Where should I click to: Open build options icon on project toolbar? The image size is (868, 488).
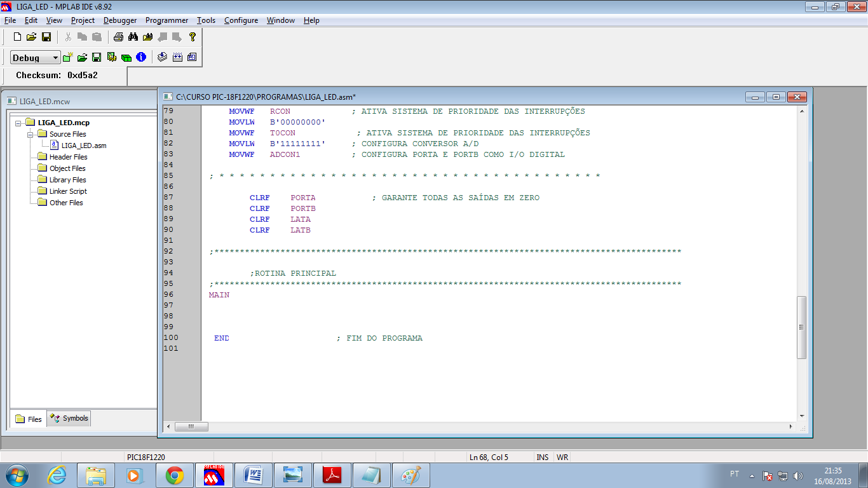tap(112, 57)
